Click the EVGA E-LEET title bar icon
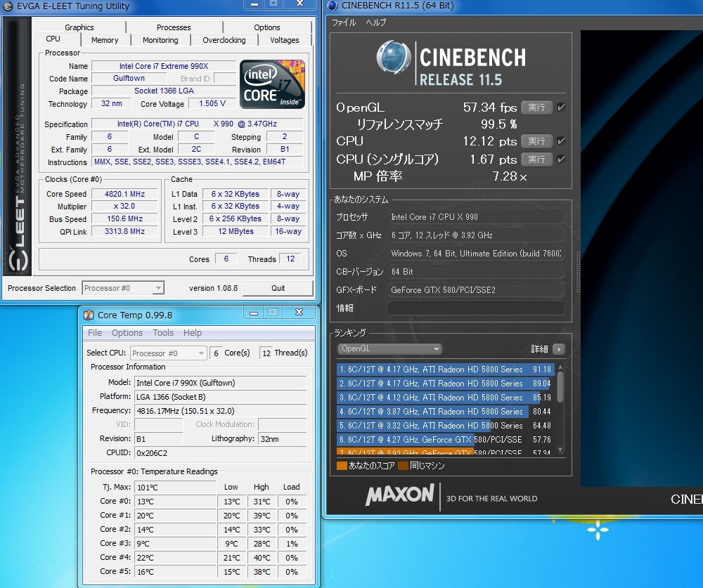The width and height of the screenshot is (703, 588). click(8, 6)
